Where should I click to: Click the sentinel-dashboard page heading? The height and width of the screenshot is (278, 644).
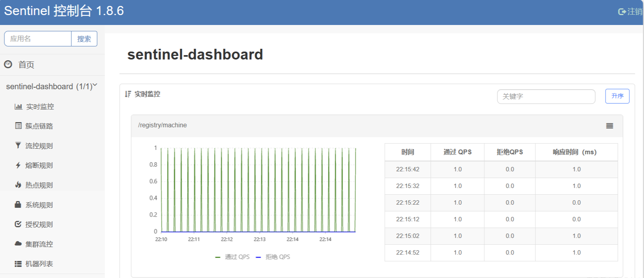click(x=195, y=54)
